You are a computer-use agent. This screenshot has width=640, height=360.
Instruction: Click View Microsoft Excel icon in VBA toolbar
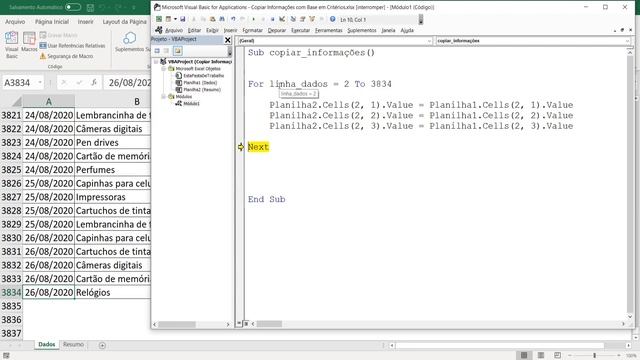159,19
